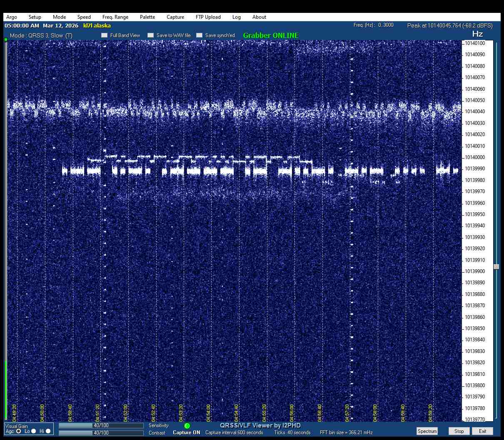Open the FTP Upload menu
This screenshot has height=440, width=504.
208,17
